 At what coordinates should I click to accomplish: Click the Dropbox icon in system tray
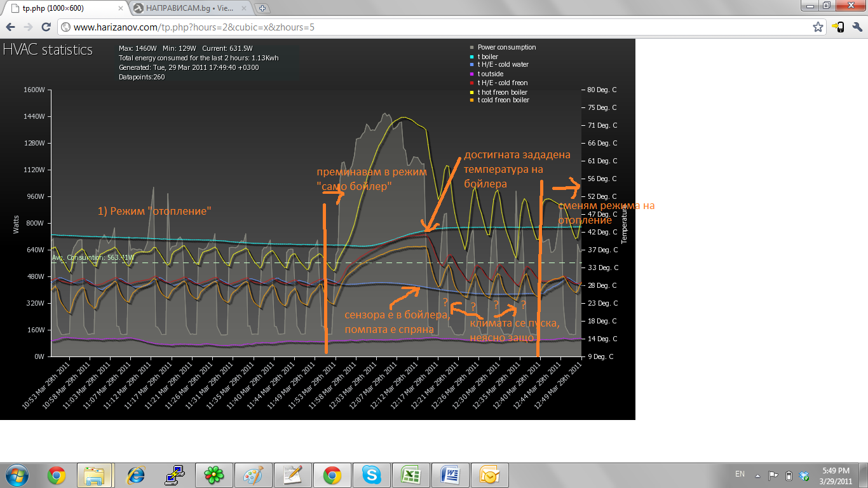coord(804,475)
